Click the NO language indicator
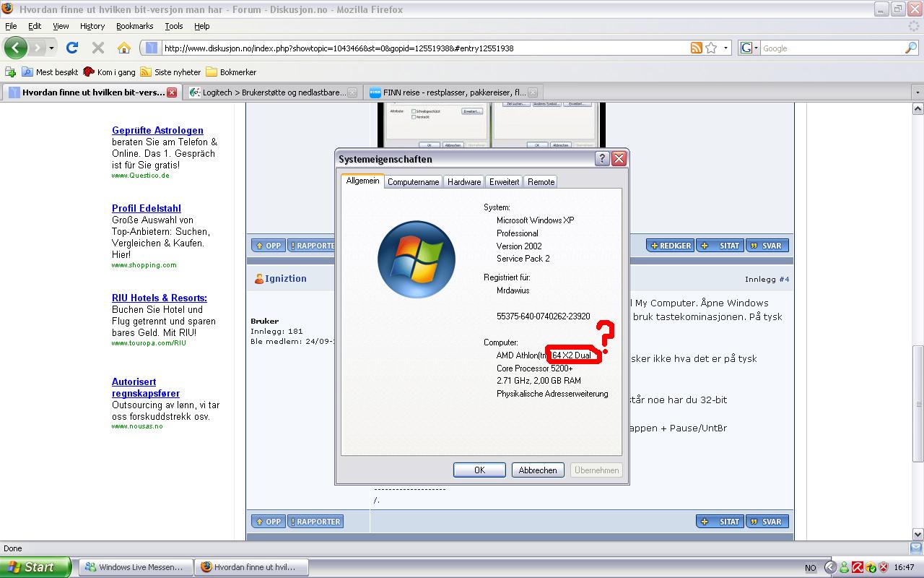The height and width of the screenshot is (578, 924). pyautogui.click(x=810, y=568)
